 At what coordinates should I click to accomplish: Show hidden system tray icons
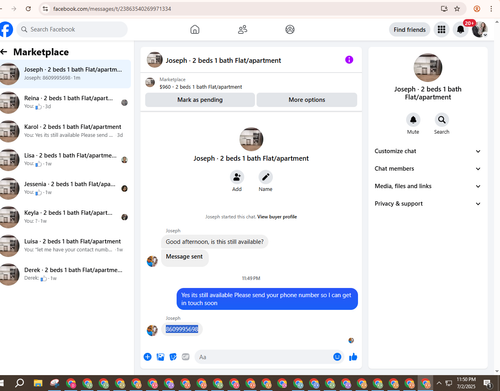point(439,383)
